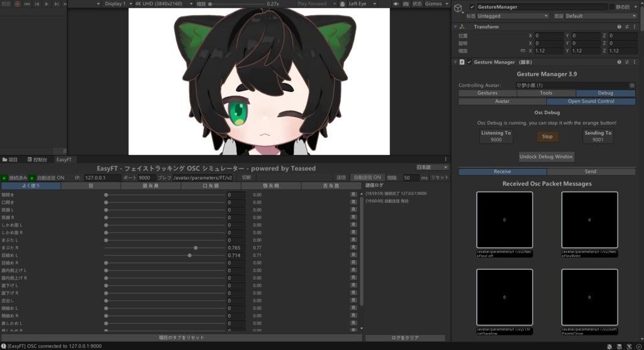Toggle the Gesture Manager script enabled checkbox
Viewport: 644px width, 350px height.
(x=469, y=62)
